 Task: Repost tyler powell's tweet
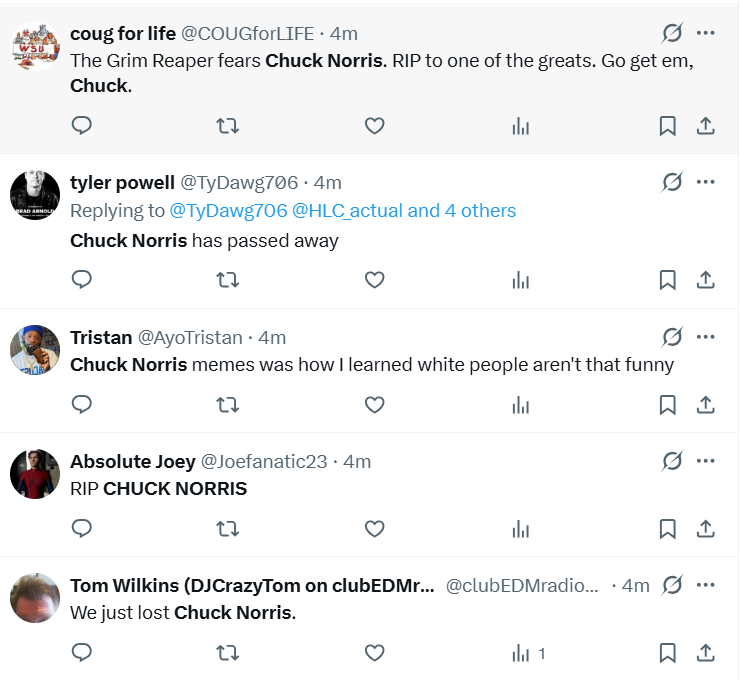tap(228, 280)
